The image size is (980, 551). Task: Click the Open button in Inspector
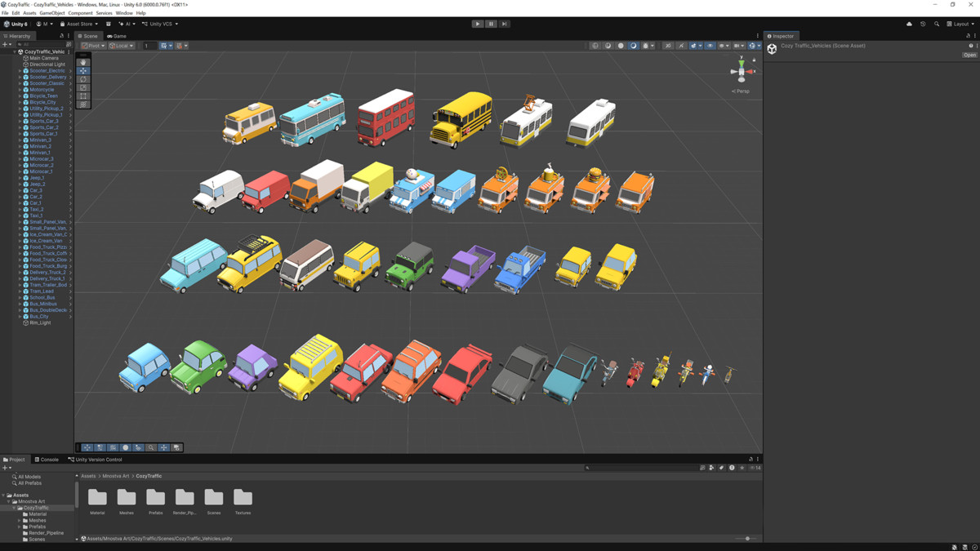[x=969, y=56]
